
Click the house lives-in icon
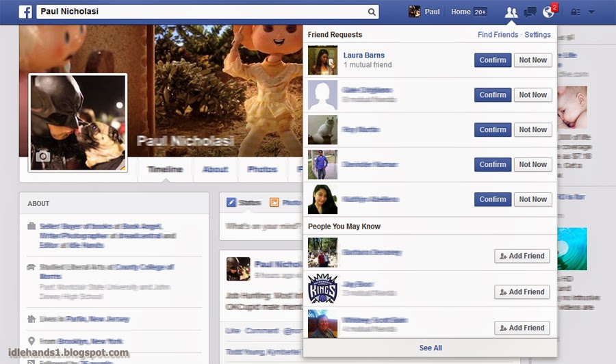coord(31,319)
